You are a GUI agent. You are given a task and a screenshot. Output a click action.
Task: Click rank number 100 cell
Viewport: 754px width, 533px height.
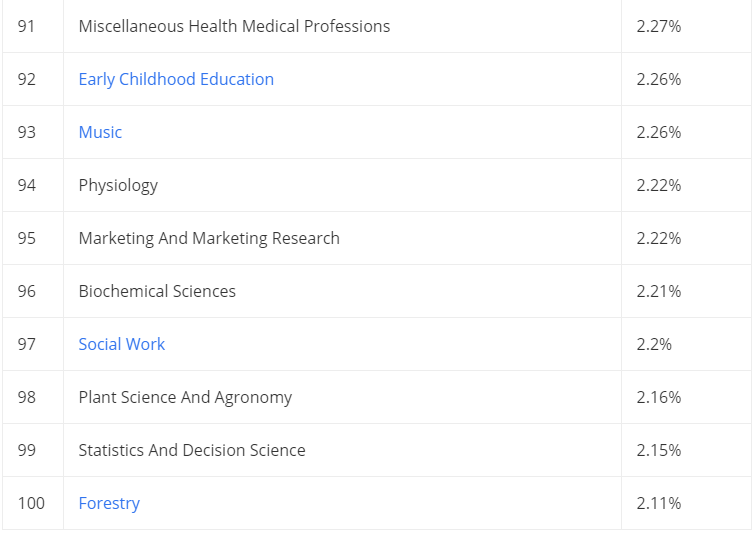pyautogui.click(x=33, y=503)
